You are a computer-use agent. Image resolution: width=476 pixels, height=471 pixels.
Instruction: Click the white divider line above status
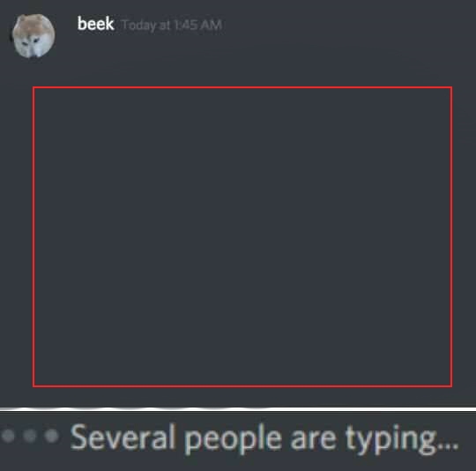238,409
